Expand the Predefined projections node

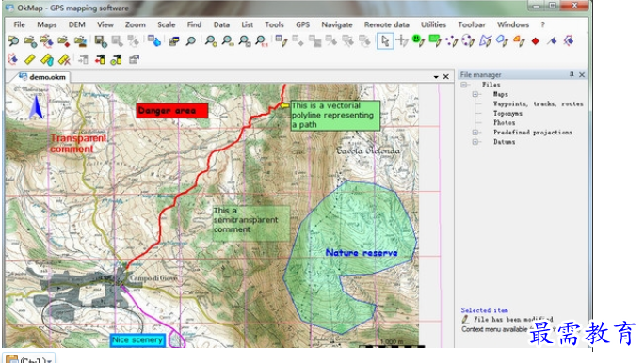[475, 133]
